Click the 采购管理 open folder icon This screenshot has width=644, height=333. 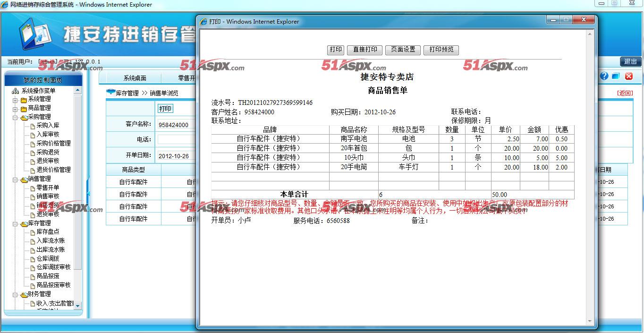[x=24, y=117]
